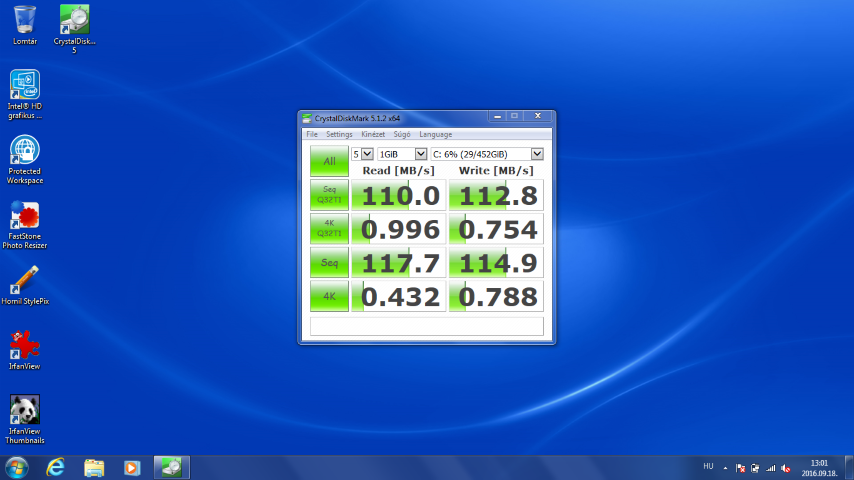Run the Seq Q32T1 test button

point(329,195)
